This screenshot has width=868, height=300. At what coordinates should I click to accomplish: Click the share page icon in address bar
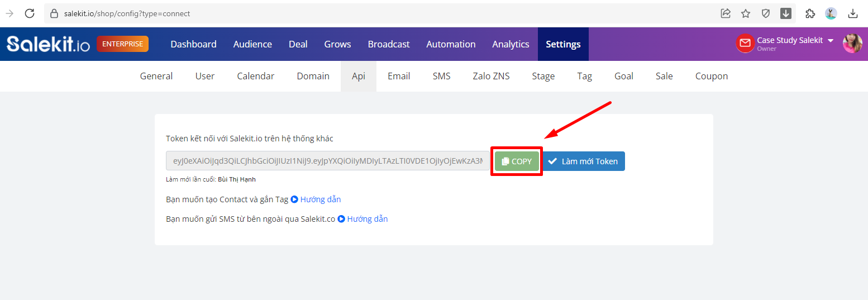tap(726, 13)
